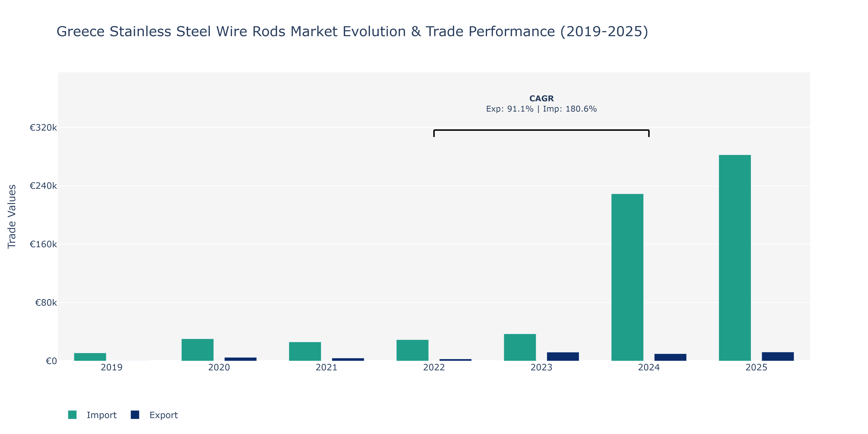Select the 2023 Import bar

520,347
